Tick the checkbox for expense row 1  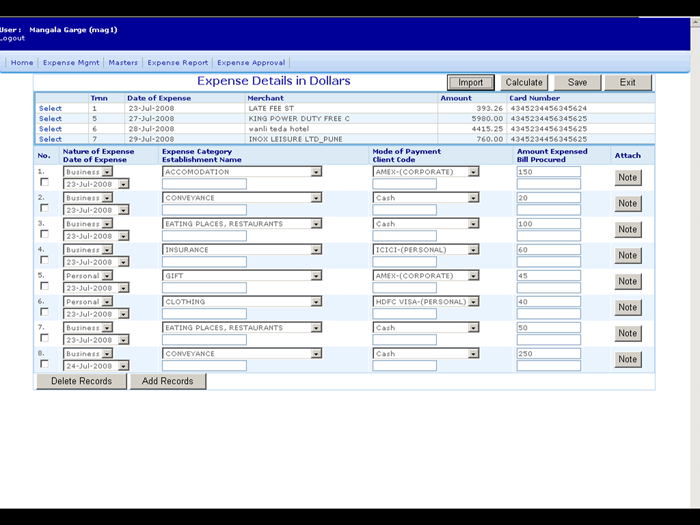pyautogui.click(x=44, y=182)
